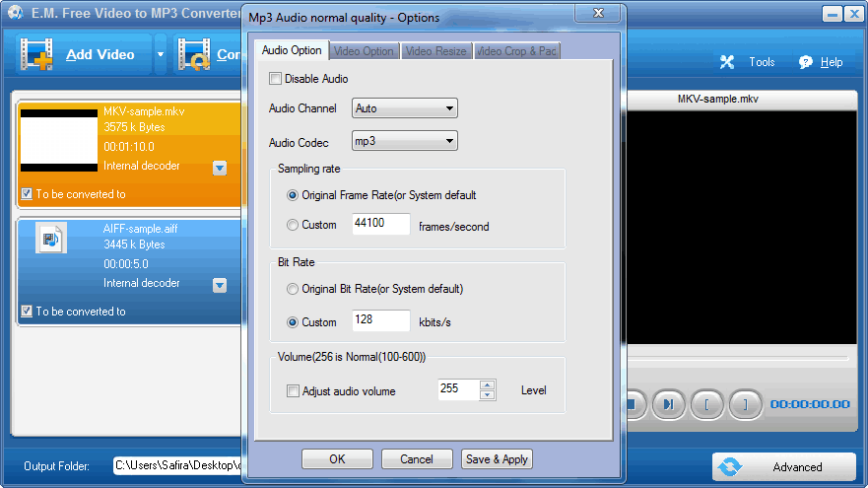Expand decoder dropdown for AIFF-sample.aiff
The width and height of the screenshot is (868, 488).
point(220,285)
